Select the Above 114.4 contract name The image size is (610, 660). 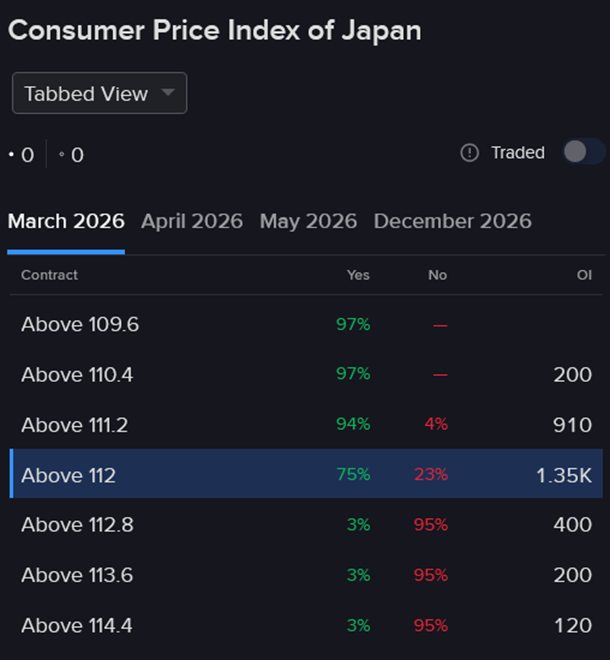(76, 625)
